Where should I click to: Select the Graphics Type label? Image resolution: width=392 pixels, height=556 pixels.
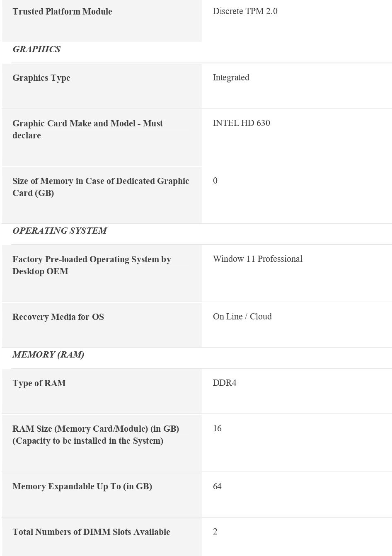41,78
